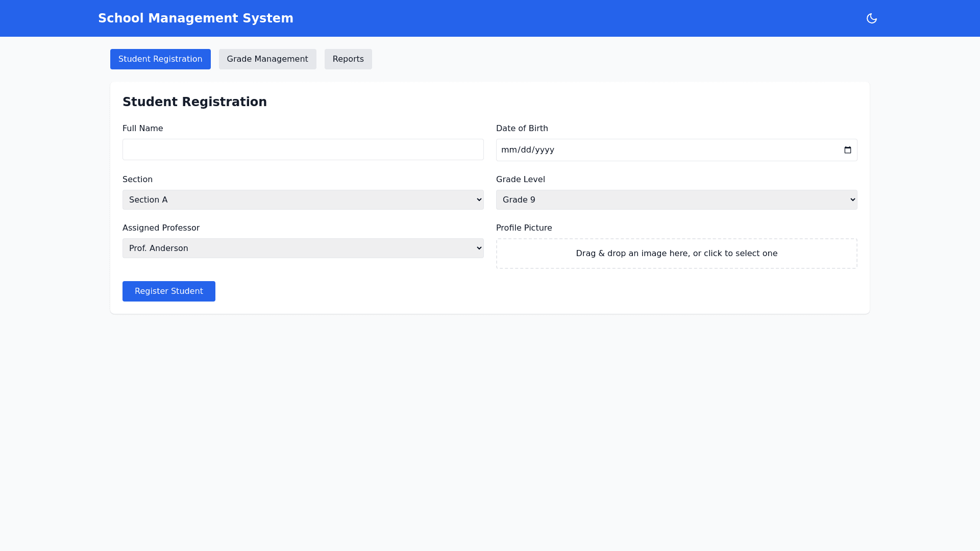This screenshot has width=980, height=551.
Task: Click the Profile Picture label
Action: click(524, 228)
